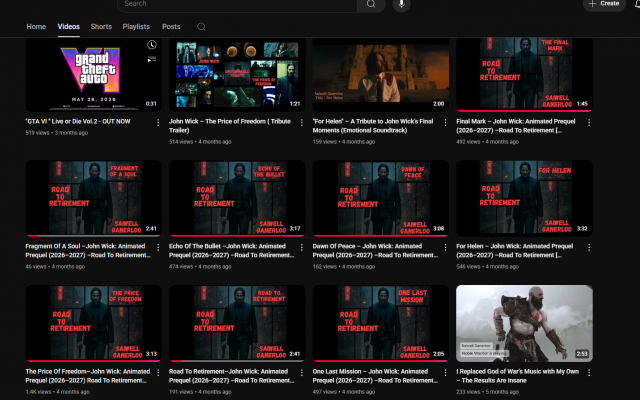Click the Create button
Image resolution: width=640 pixels, height=400 pixels.
603,4
